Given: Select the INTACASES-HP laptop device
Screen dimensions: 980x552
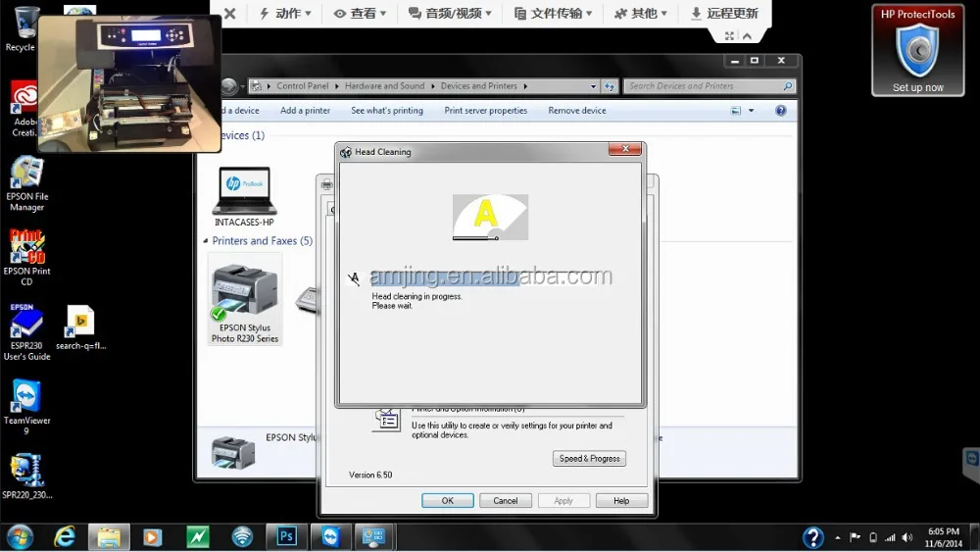Looking at the screenshot, I should pyautogui.click(x=244, y=197).
